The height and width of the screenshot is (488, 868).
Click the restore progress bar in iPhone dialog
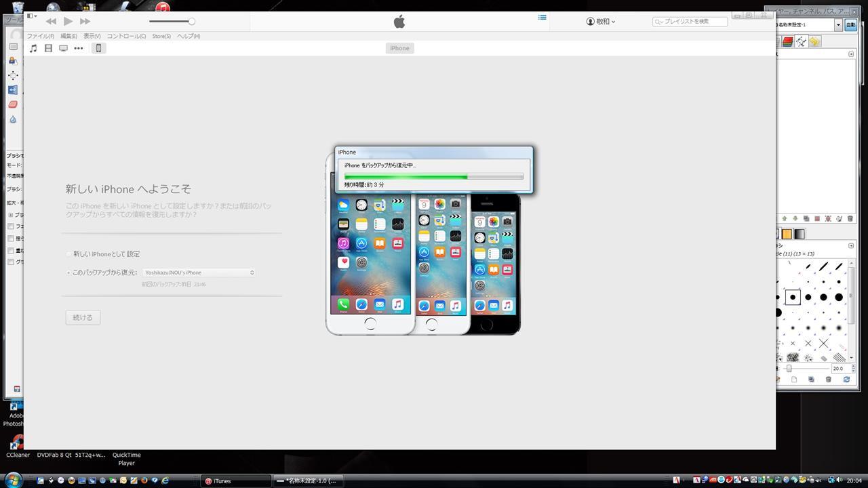coord(434,176)
